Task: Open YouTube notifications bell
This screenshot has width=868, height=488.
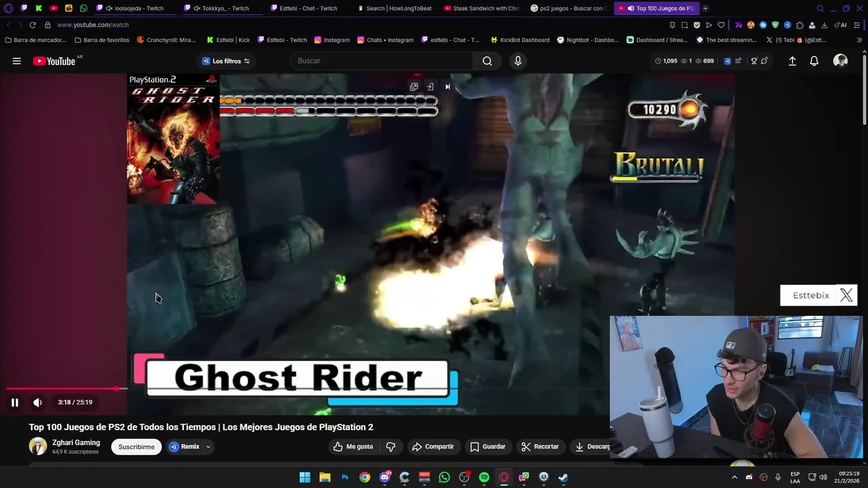Action: (x=814, y=61)
